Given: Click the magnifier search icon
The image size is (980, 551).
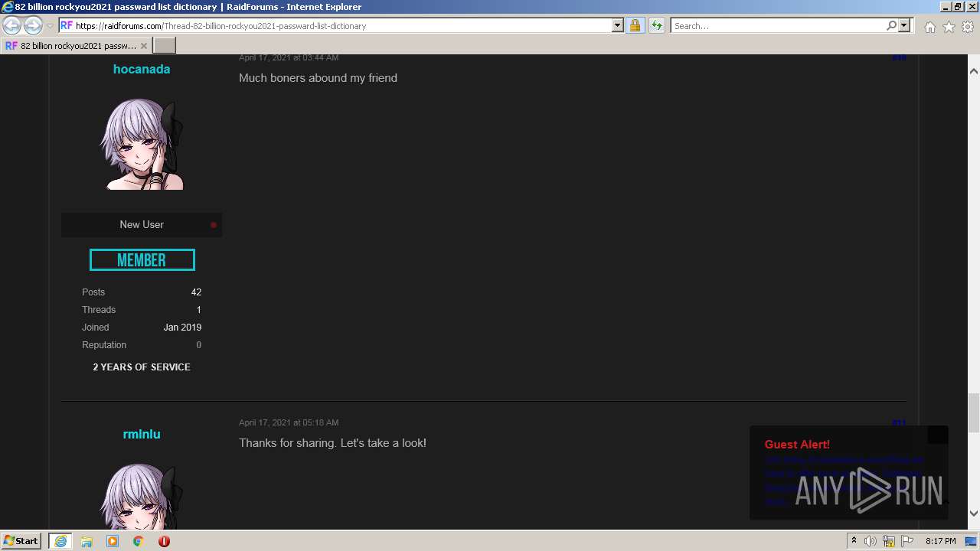Looking at the screenshot, I should 891,25.
